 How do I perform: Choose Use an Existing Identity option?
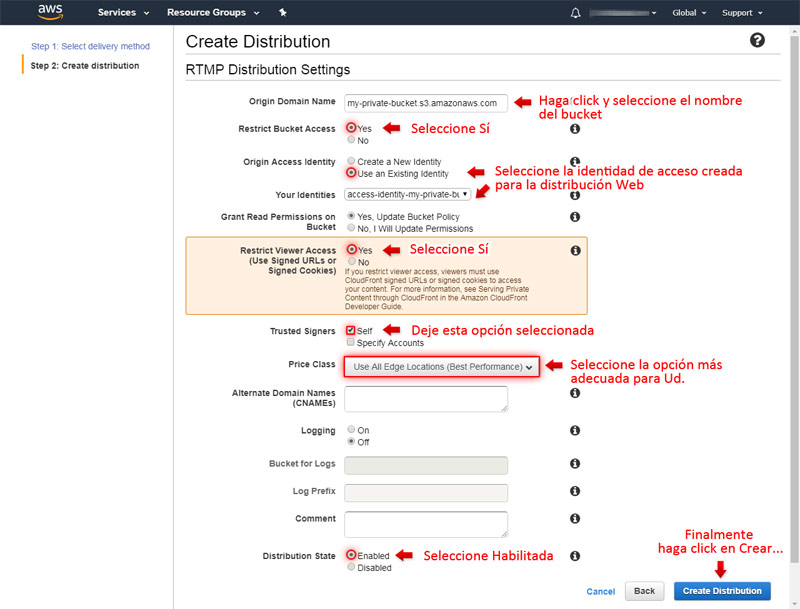click(x=351, y=173)
